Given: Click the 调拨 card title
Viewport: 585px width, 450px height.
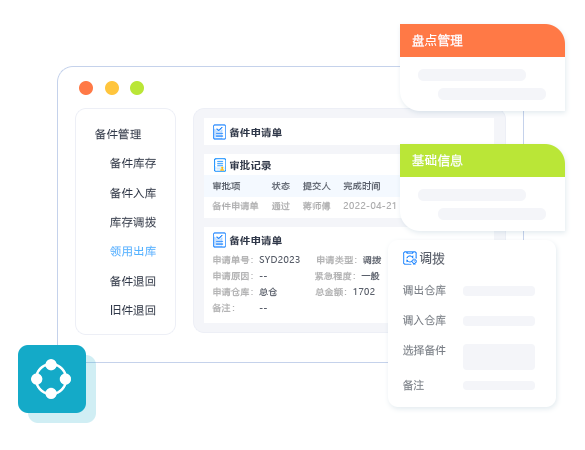Looking at the screenshot, I should 432,258.
